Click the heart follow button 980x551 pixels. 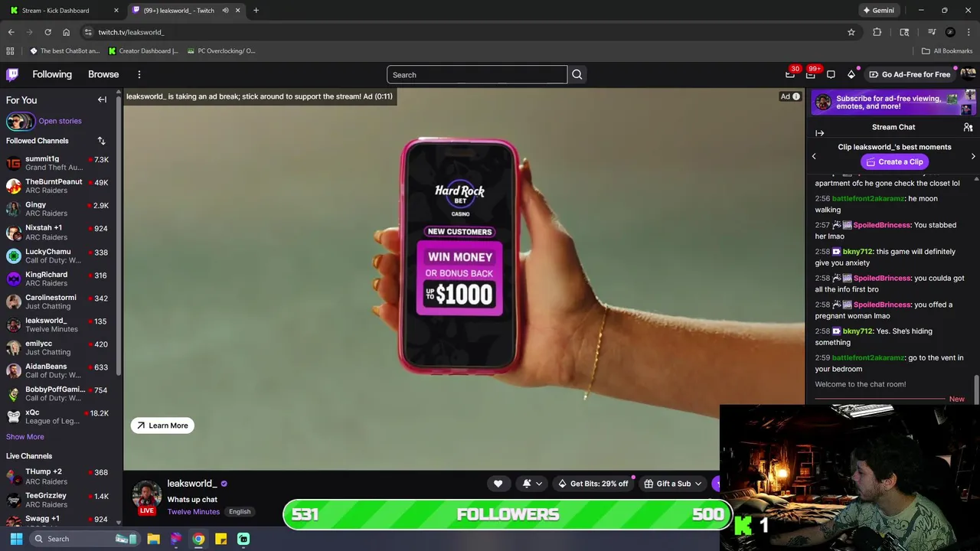click(x=498, y=484)
